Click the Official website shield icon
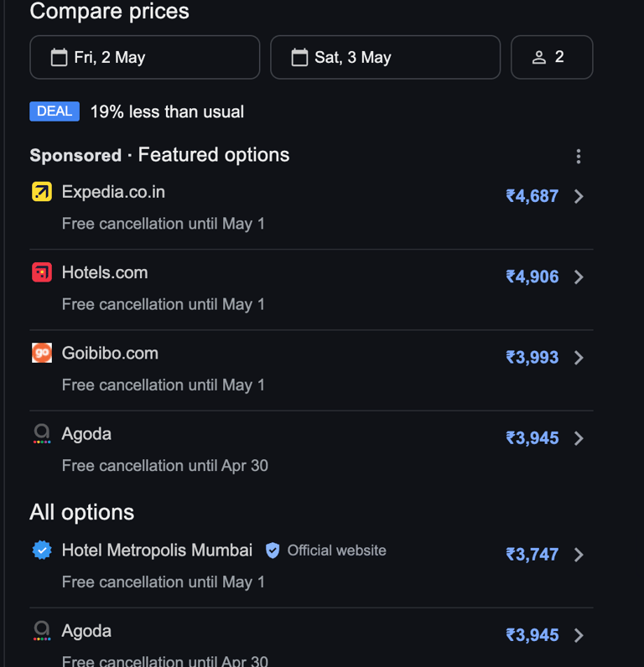Screen dimensions: 644x667 (x=273, y=551)
